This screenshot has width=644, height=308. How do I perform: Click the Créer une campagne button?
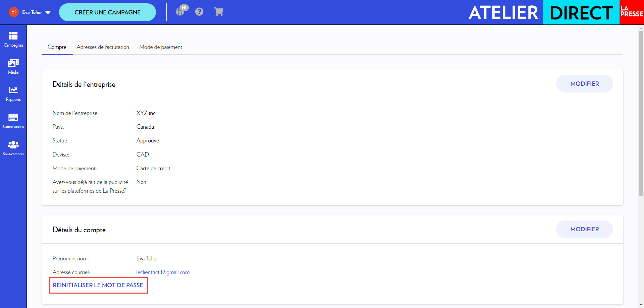click(x=107, y=12)
